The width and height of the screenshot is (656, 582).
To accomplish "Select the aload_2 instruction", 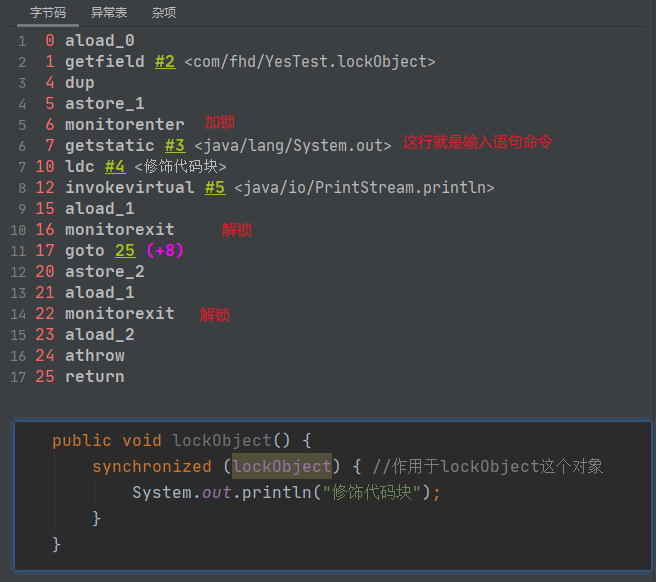I will (100, 334).
